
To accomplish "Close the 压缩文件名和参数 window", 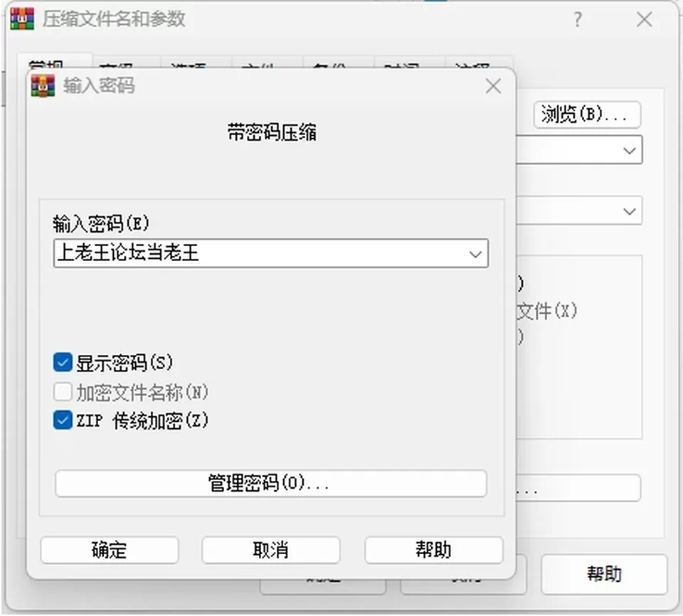I will point(645,20).
